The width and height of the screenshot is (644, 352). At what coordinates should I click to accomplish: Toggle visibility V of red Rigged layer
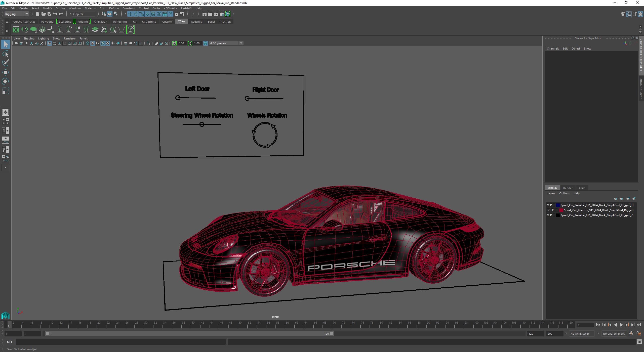click(x=548, y=210)
